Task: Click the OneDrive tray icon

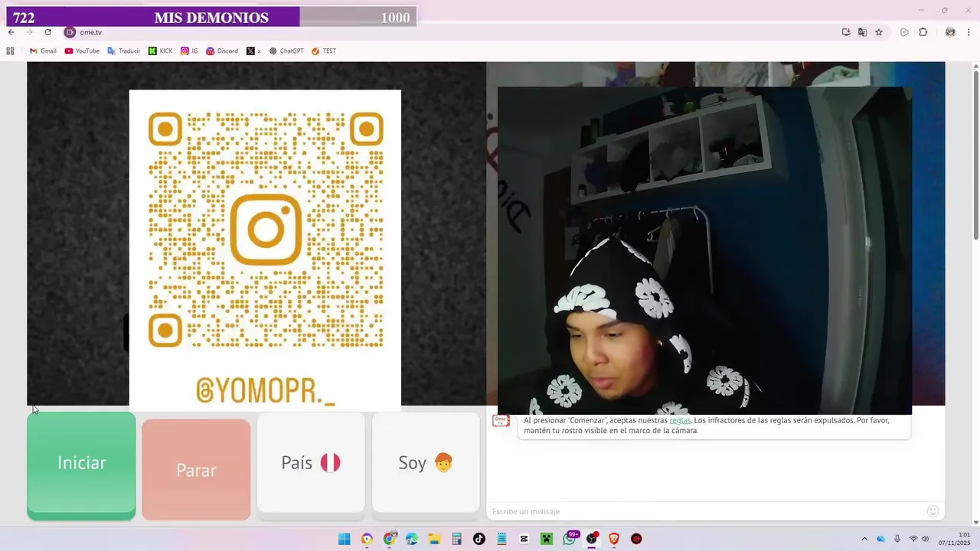Action: [880, 539]
